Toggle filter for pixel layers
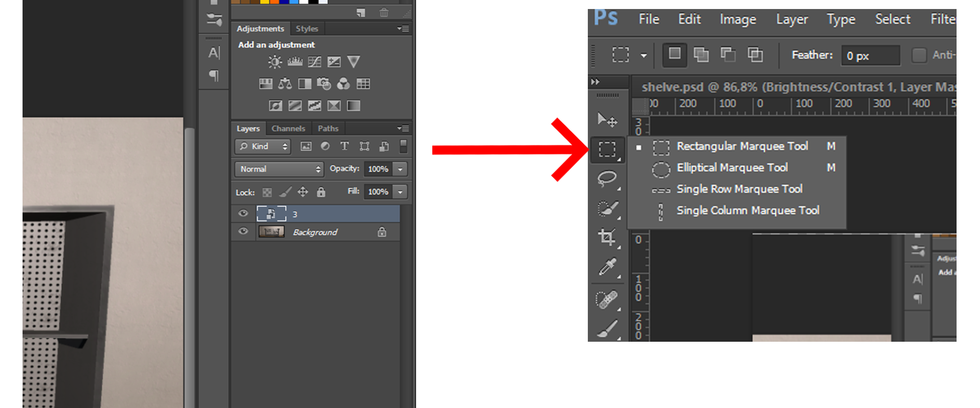The image size is (980, 408). [306, 146]
